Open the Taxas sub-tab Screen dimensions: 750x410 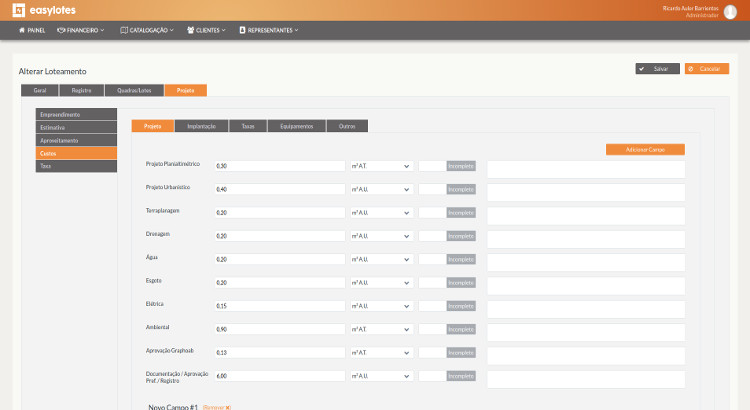[x=248, y=126]
